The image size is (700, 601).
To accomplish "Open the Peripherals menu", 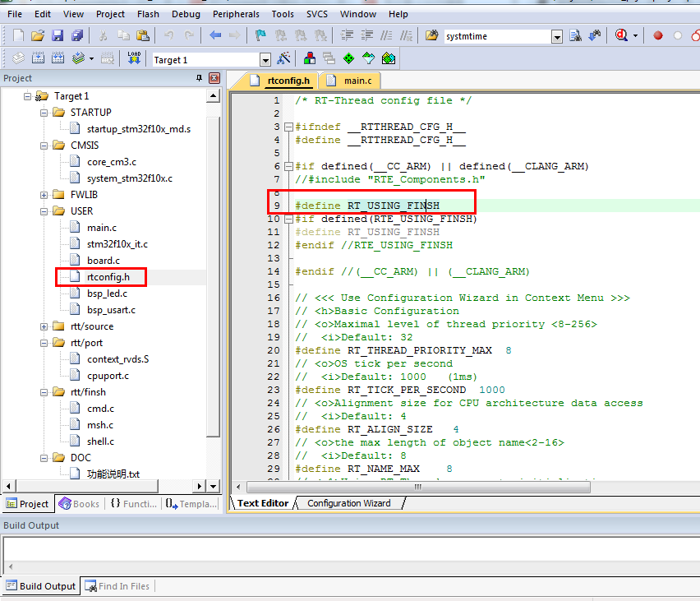I will (236, 14).
